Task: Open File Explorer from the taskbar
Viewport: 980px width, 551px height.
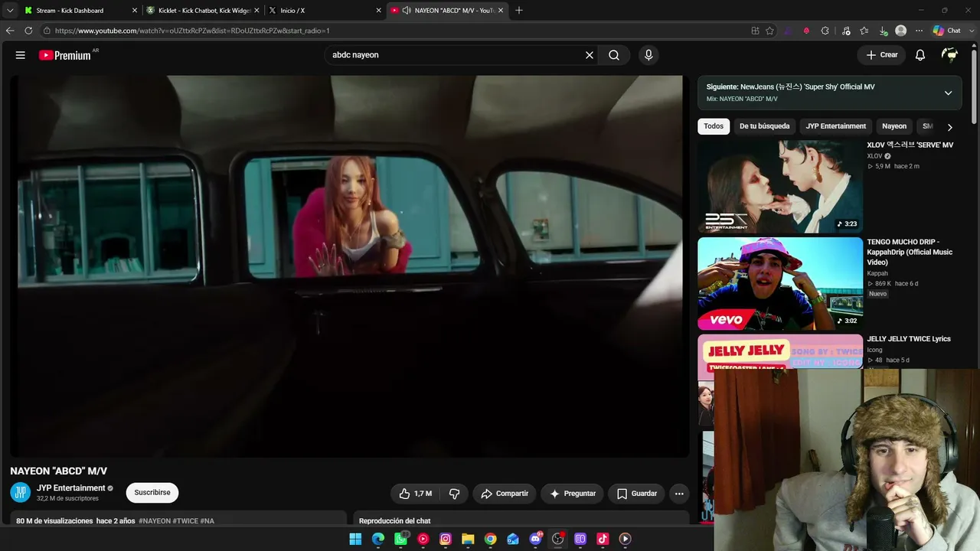Action: tap(468, 539)
